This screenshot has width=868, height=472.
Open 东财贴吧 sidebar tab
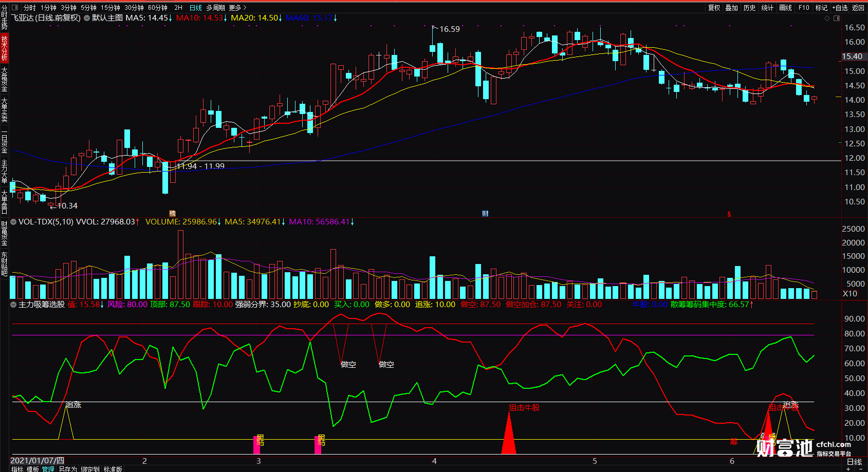tap(4, 264)
